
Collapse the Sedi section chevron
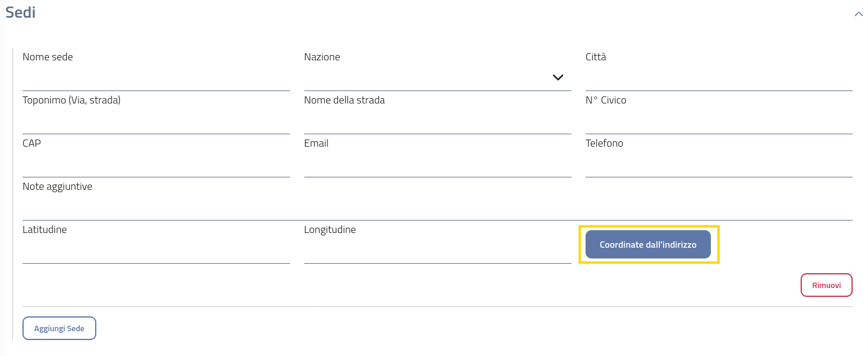click(x=859, y=14)
